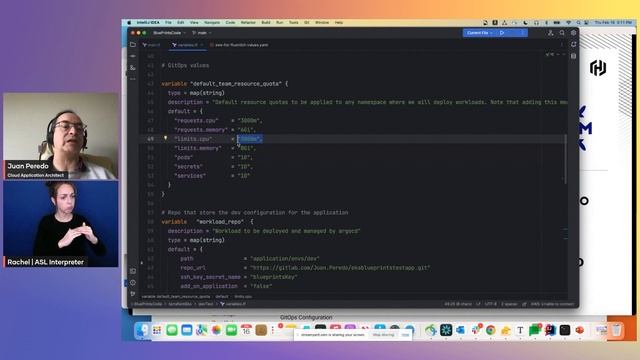The height and width of the screenshot is (360, 640).
Task: Click the editor vertical scrollbar thumb
Action: pos(565,159)
